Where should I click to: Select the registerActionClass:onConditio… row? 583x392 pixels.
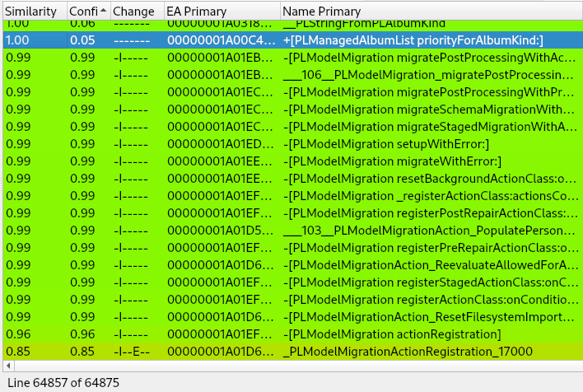click(293, 300)
